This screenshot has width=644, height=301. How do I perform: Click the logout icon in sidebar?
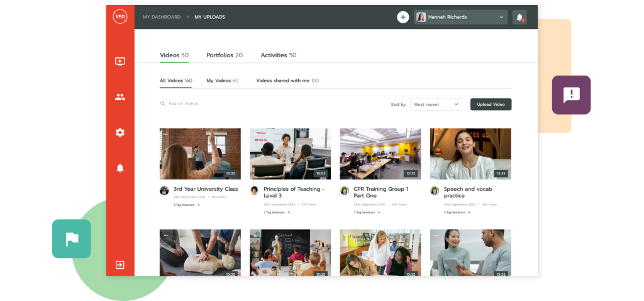[x=120, y=264]
